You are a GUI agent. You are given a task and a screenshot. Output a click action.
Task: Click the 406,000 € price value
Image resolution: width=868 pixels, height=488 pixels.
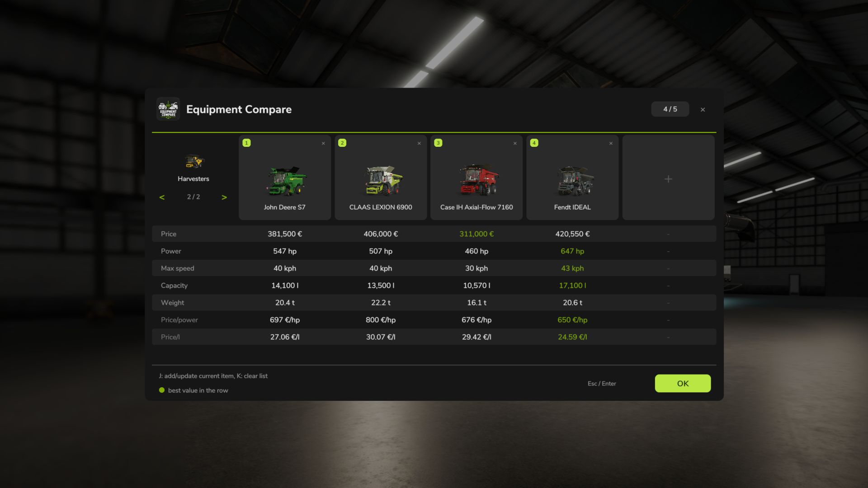(381, 234)
